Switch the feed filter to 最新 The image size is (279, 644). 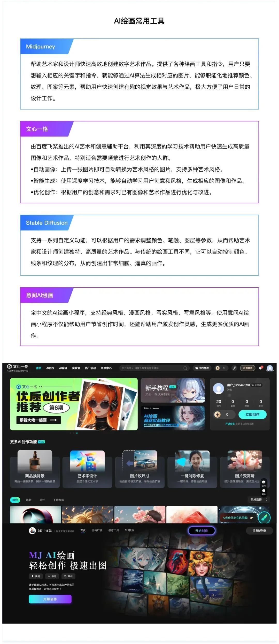point(29,500)
